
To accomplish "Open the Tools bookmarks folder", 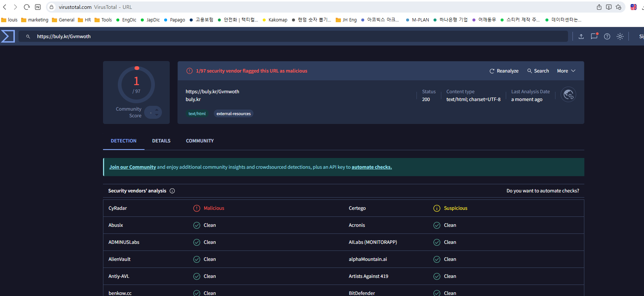I will (103, 20).
